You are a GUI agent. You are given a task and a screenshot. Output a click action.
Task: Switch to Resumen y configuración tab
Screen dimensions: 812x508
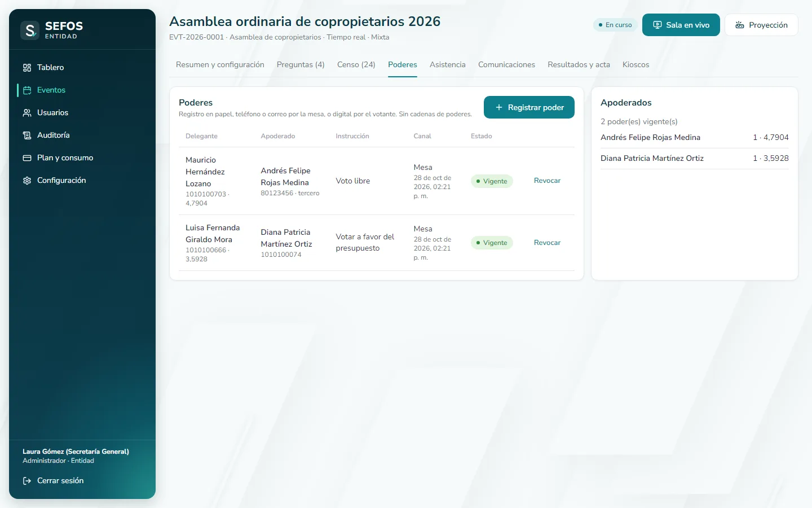pyautogui.click(x=220, y=65)
